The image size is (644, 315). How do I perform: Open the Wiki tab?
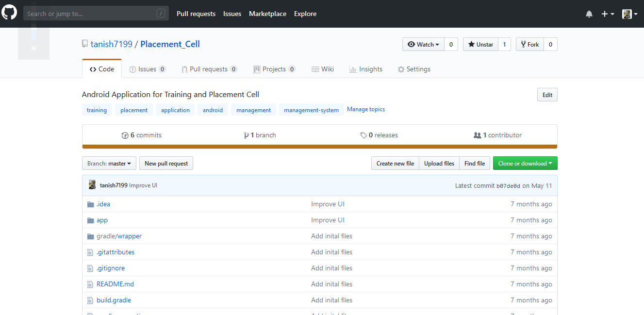(x=323, y=69)
